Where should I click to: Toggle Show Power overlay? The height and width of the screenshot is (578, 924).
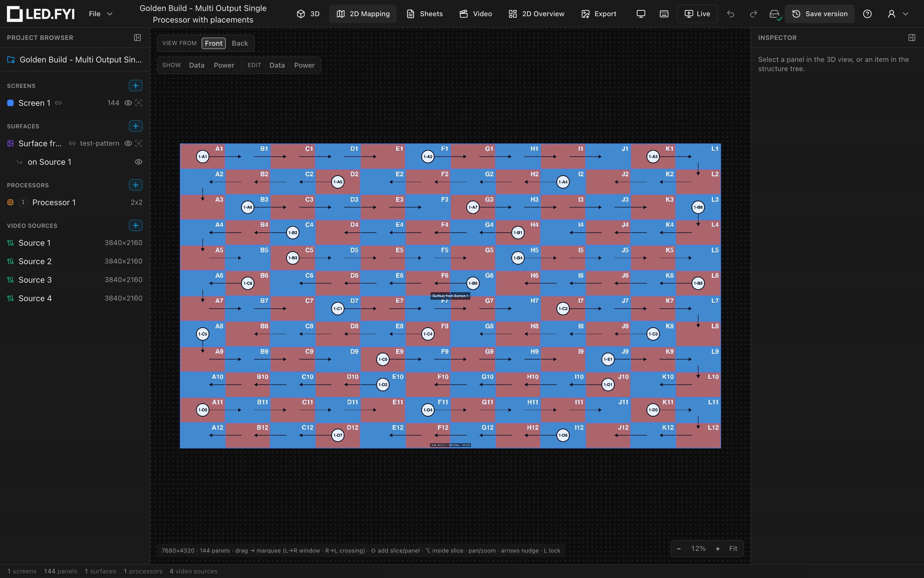coord(224,65)
